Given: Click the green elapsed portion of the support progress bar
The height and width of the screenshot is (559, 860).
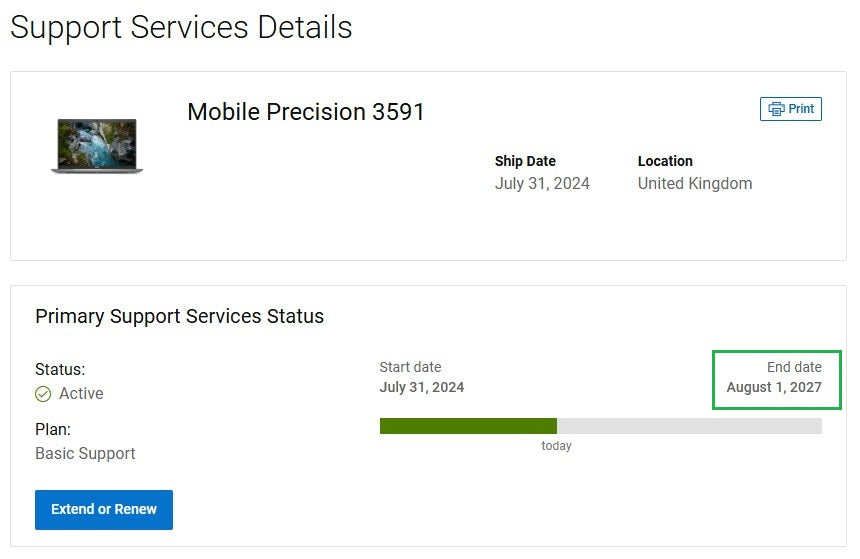Looking at the screenshot, I should pyautogui.click(x=468, y=426).
